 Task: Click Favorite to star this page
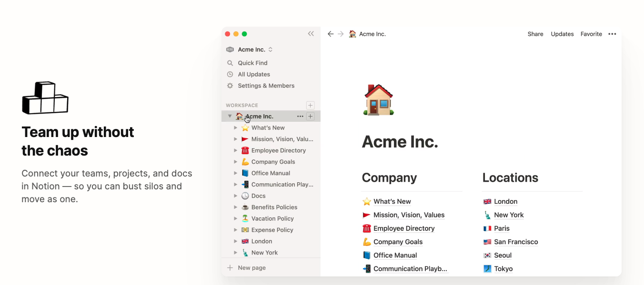coord(591,34)
